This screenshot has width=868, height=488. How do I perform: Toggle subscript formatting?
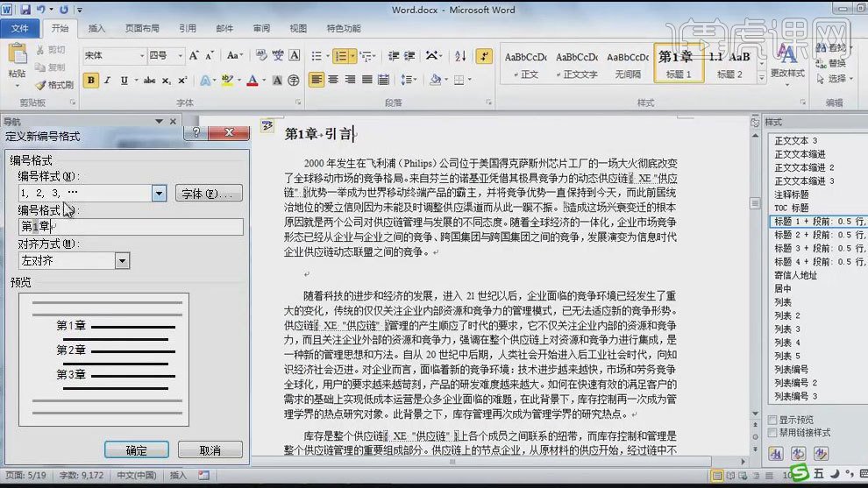pyautogui.click(x=166, y=81)
